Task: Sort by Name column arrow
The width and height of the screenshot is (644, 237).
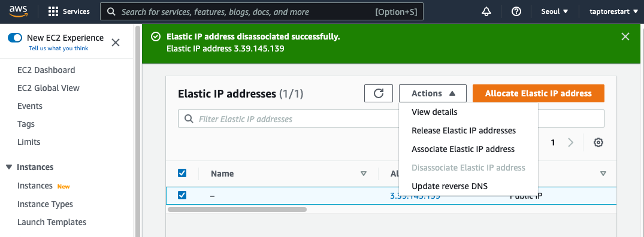Action: pyautogui.click(x=363, y=174)
